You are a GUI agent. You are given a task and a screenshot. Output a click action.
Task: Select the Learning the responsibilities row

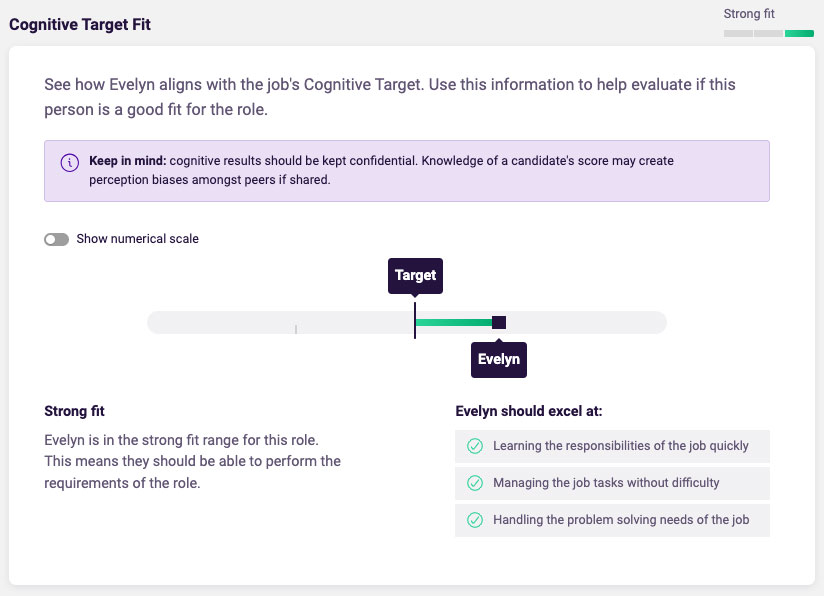612,446
